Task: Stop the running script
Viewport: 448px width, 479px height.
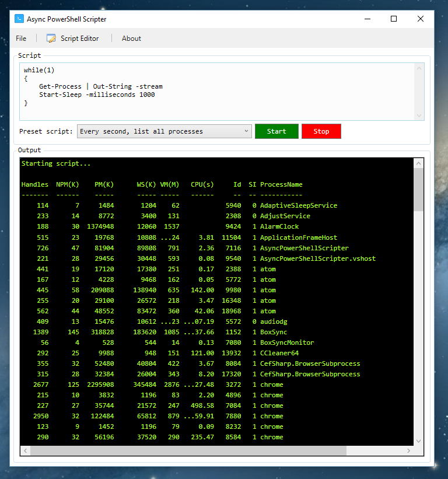Action: 321,131
